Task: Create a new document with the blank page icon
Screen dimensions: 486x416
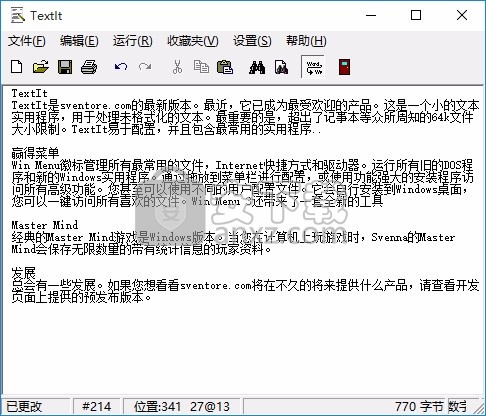Action: [16, 67]
